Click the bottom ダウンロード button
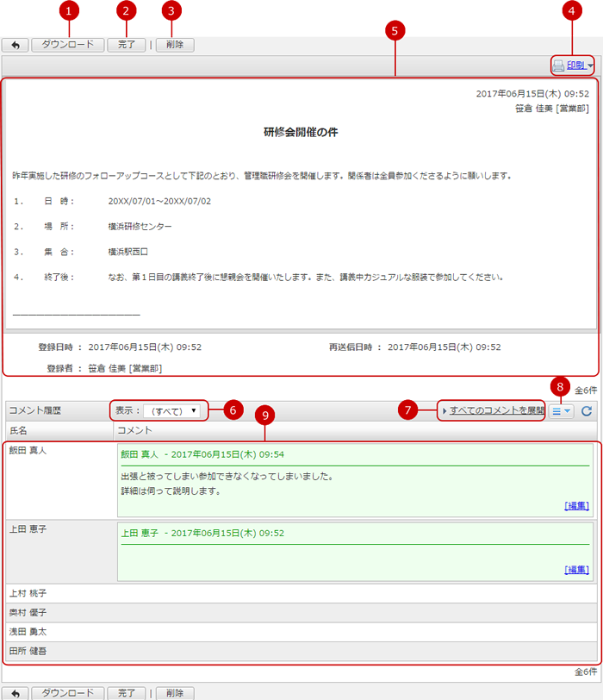 click(x=68, y=693)
